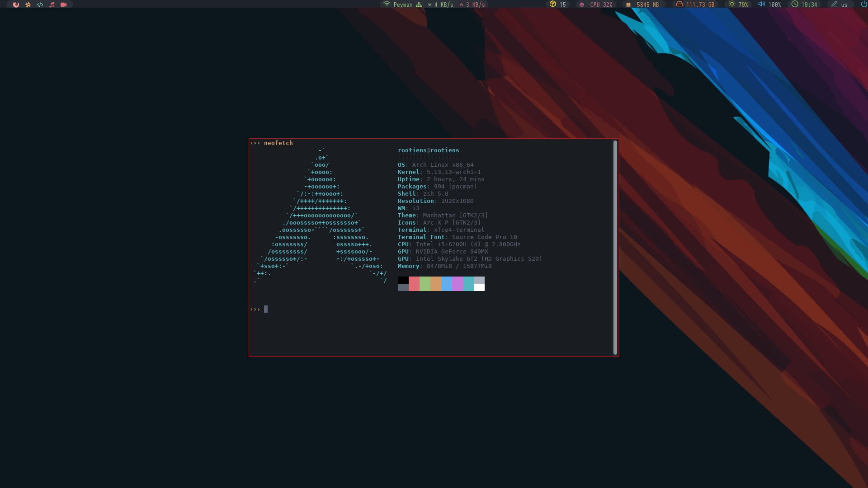Click the RAM memory icon
Screen dimensions: 868x488
(628, 5)
